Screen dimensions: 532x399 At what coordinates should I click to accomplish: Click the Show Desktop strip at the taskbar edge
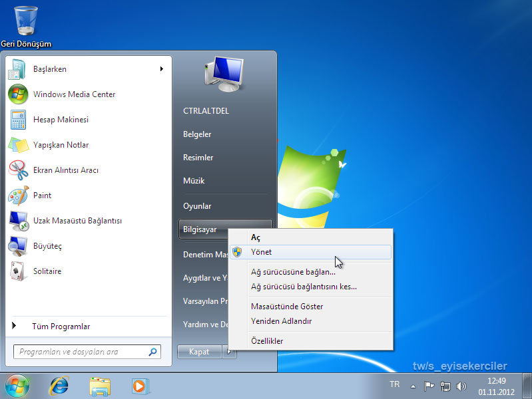(527, 386)
